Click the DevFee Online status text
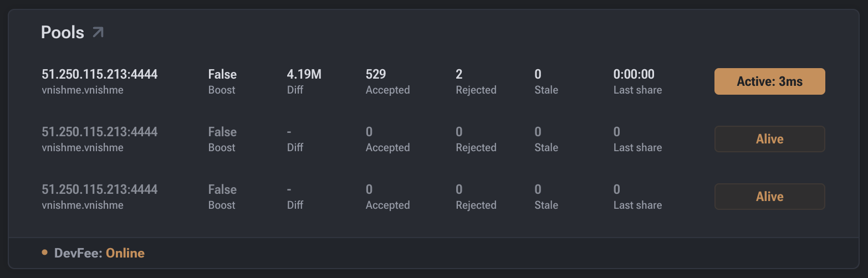 click(125, 253)
